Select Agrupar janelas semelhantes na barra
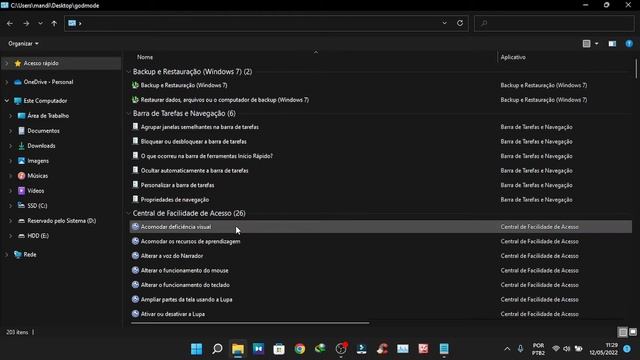640x360 pixels. point(200,127)
